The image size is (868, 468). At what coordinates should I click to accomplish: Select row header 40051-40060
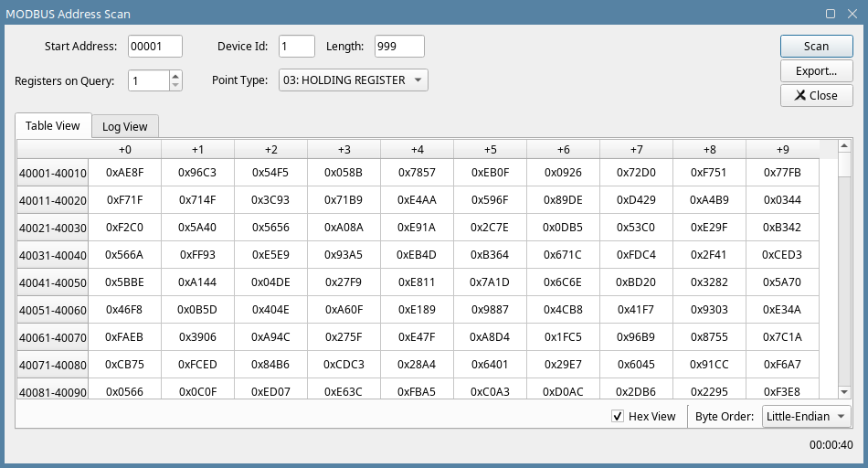click(53, 310)
